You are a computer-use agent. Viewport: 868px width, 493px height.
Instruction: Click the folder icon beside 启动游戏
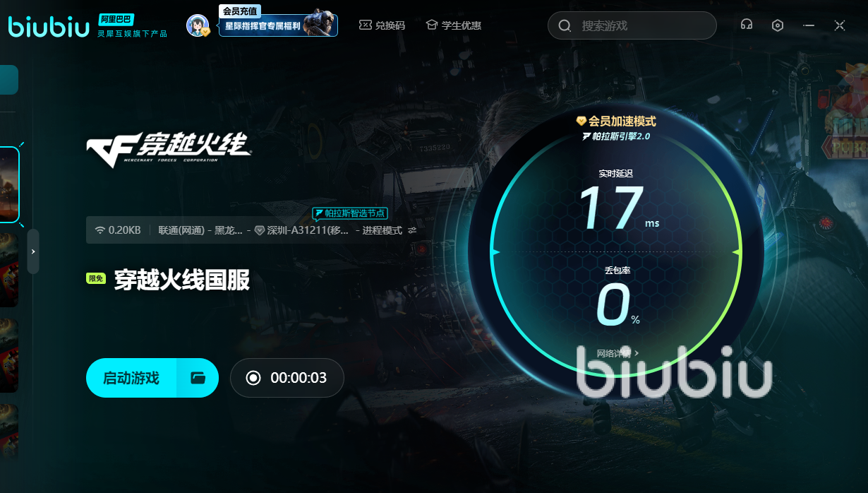(x=198, y=378)
